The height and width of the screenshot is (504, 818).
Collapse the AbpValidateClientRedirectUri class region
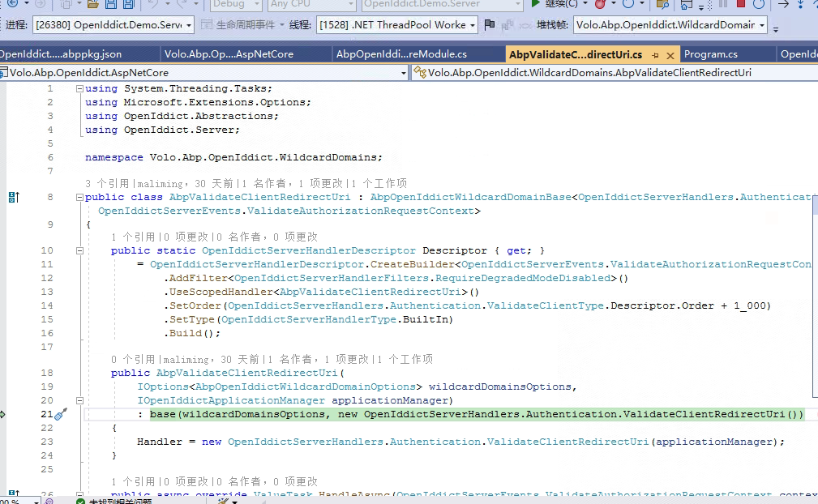click(x=78, y=197)
